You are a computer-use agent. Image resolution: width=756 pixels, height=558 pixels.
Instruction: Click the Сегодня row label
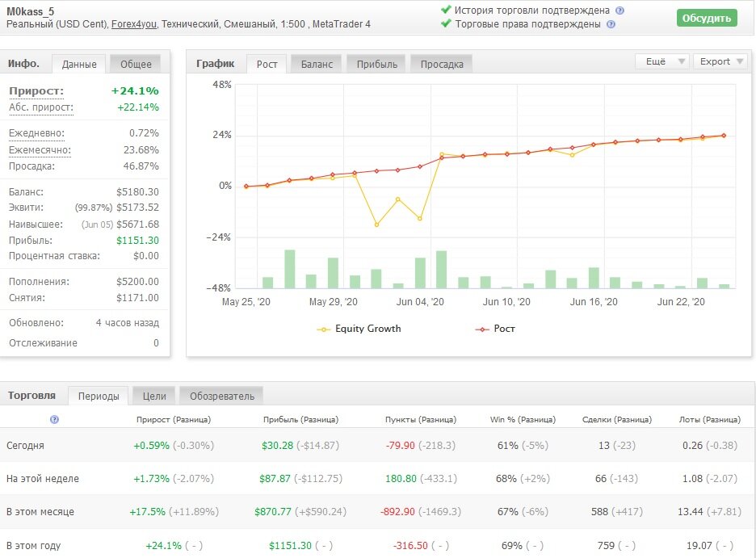tap(25, 446)
